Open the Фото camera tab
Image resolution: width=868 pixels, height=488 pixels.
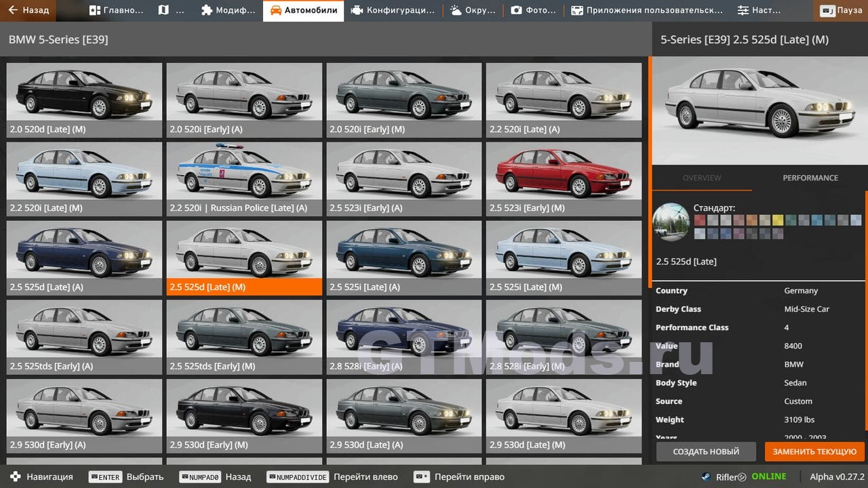534,10
